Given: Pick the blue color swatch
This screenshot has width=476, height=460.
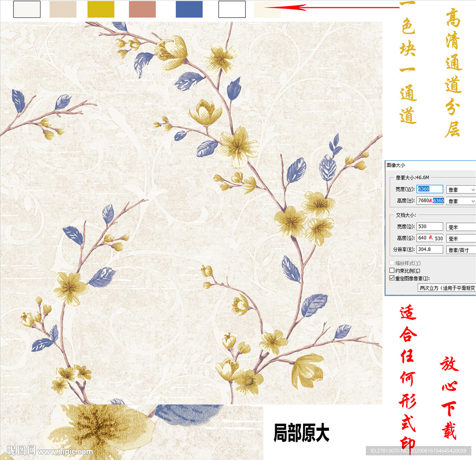Looking at the screenshot, I should click(189, 9).
